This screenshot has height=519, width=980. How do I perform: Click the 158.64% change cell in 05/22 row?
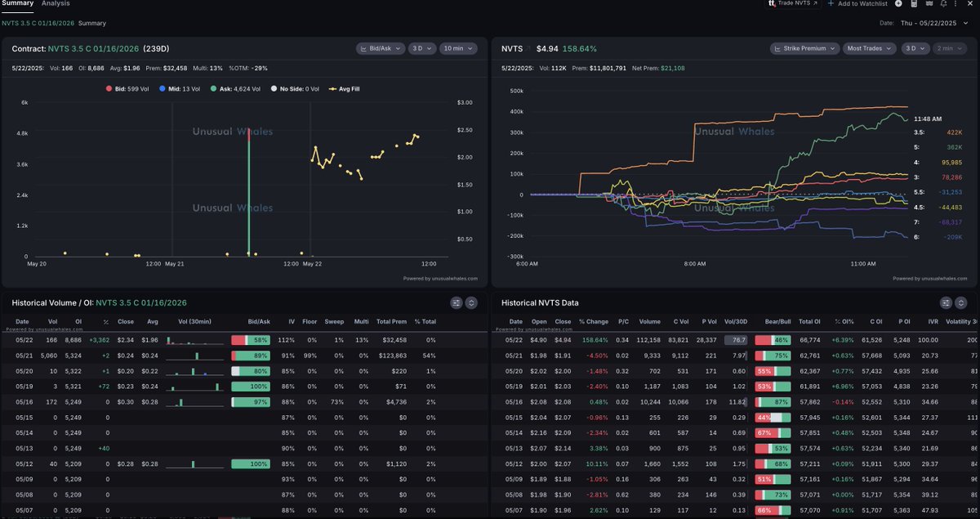(x=594, y=339)
